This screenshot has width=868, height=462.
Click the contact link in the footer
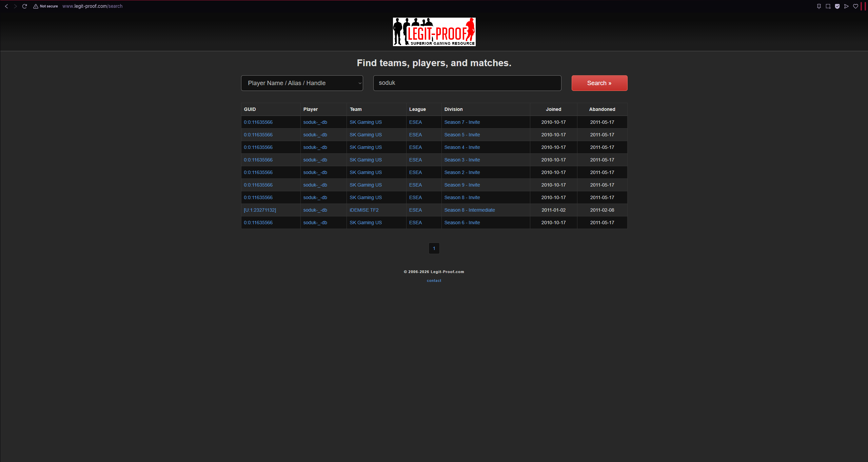click(434, 281)
